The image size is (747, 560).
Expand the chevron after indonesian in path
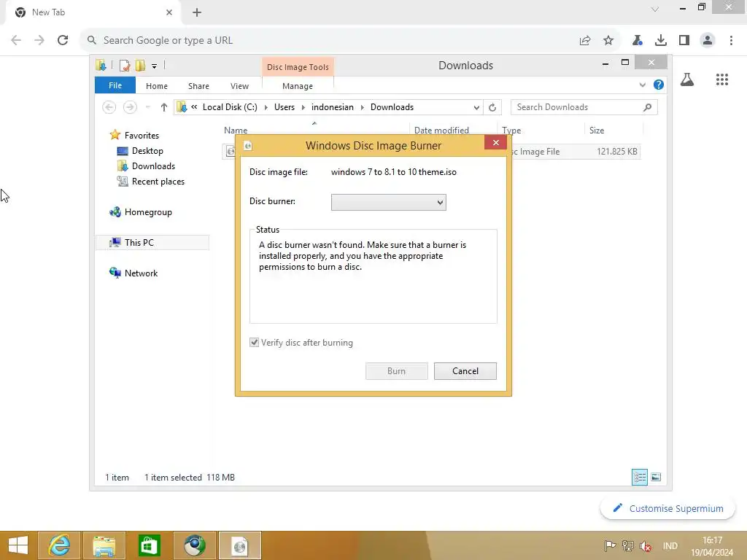point(362,108)
